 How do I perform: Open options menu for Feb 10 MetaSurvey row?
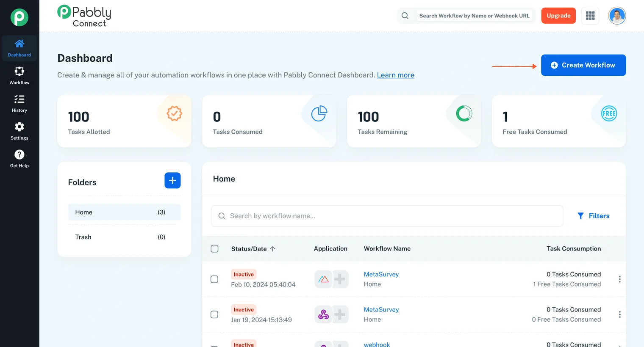(x=619, y=279)
